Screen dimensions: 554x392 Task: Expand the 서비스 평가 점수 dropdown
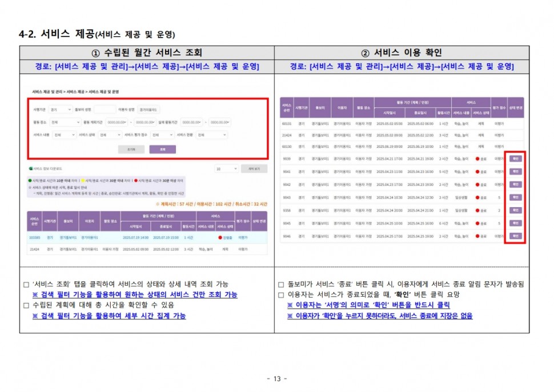pos(162,135)
